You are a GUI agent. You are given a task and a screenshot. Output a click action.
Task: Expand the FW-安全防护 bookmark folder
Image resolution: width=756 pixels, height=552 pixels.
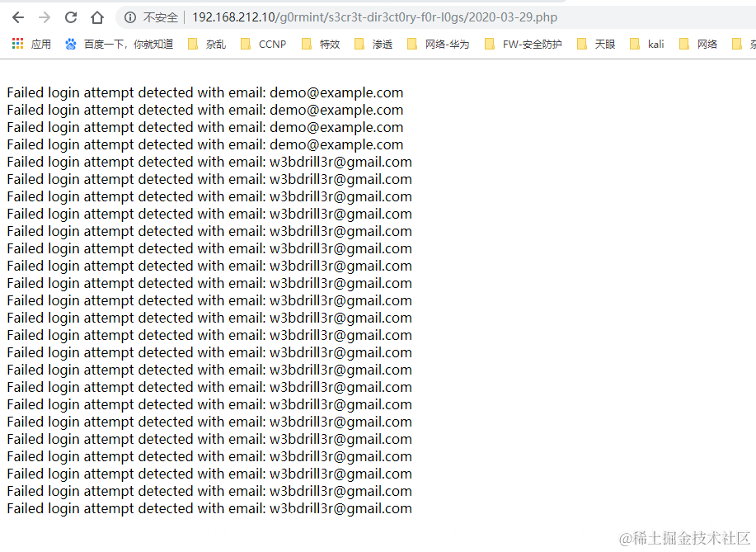[x=524, y=45]
